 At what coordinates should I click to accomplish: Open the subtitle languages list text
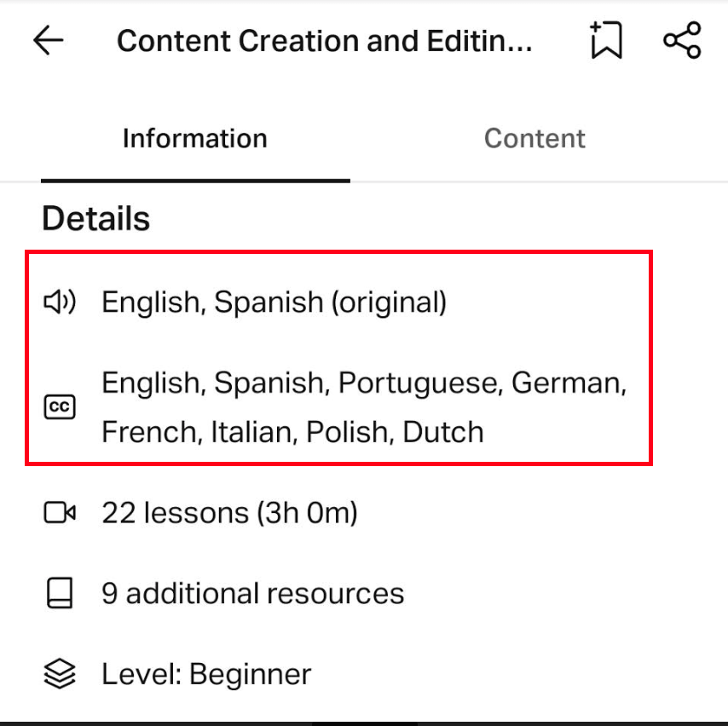click(364, 407)
